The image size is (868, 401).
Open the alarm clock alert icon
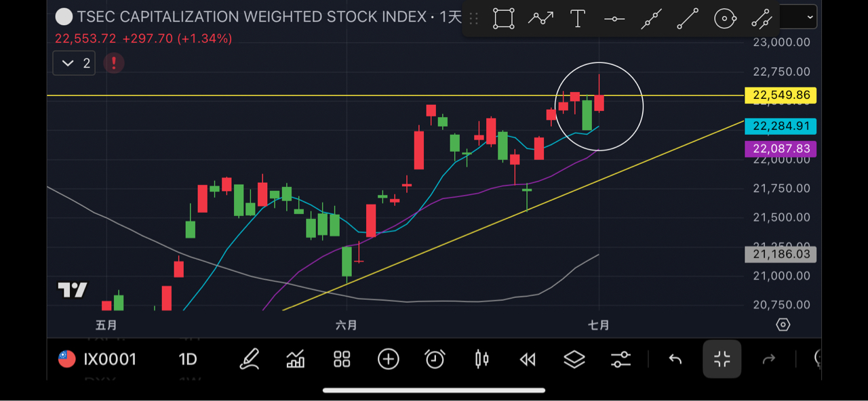(435, 359)
